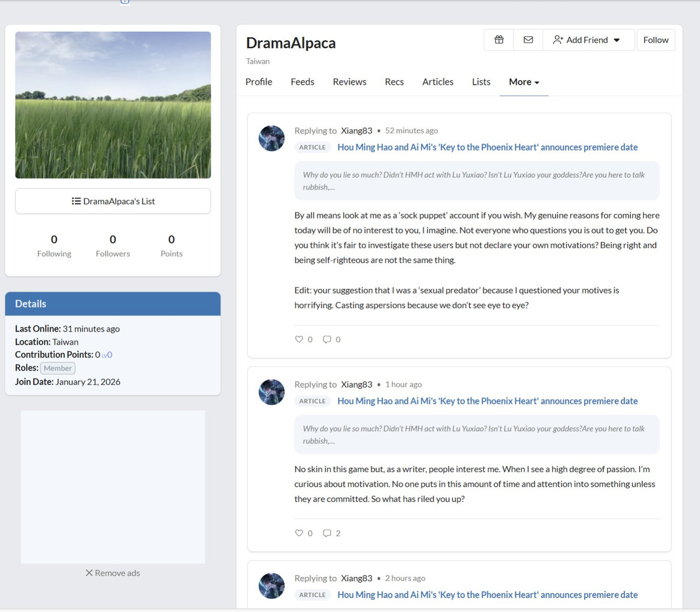
Task: Click the DramaAlpaca username heading
Action: click(291, 43)
